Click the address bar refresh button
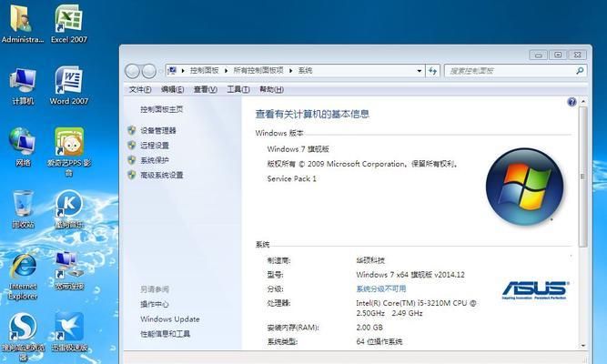Image resolution: width=607 pixels, height=364 pixels. [432, 71]
